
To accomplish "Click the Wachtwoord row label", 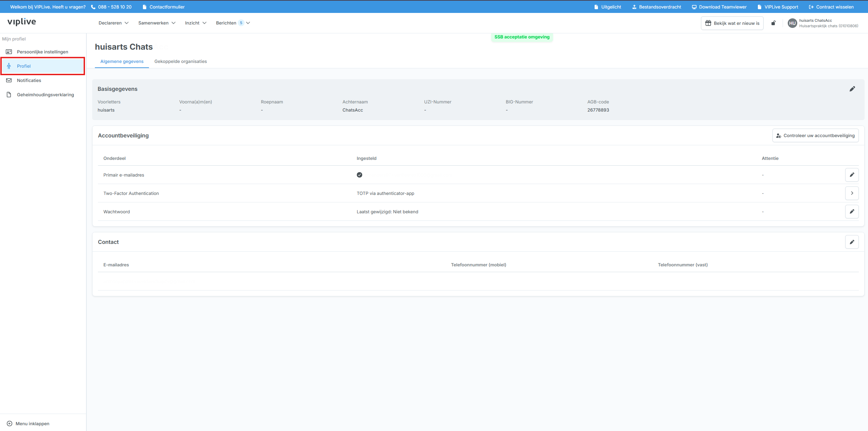I will click(117, 212).
